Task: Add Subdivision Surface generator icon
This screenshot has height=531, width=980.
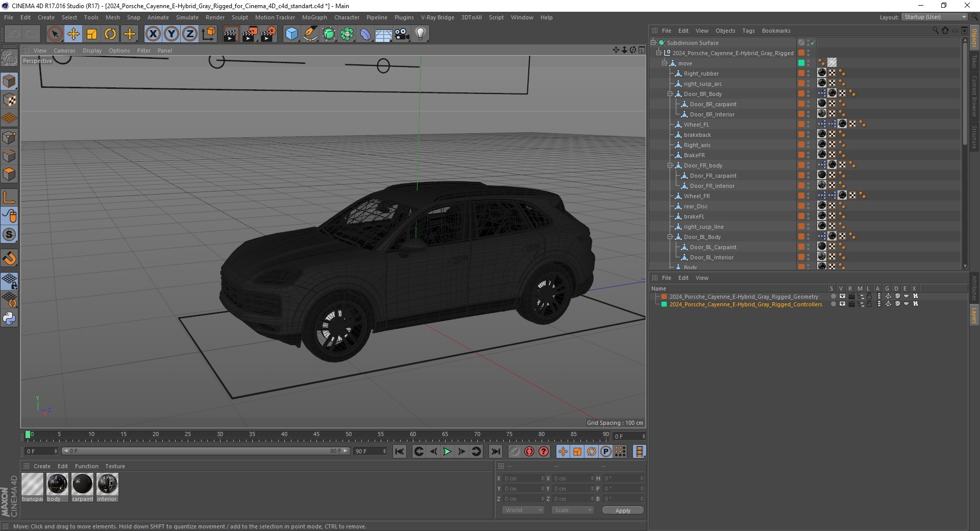Action: (x=329, y=34)
